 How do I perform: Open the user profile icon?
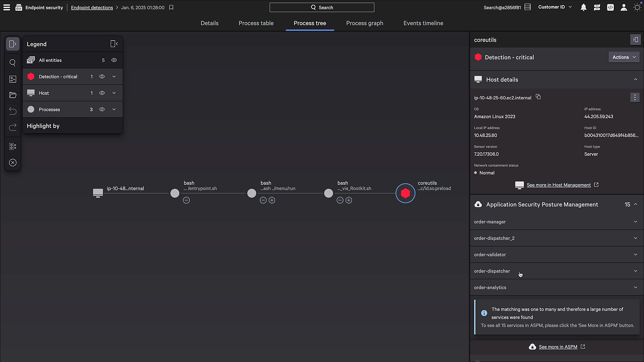click(624, 7)
